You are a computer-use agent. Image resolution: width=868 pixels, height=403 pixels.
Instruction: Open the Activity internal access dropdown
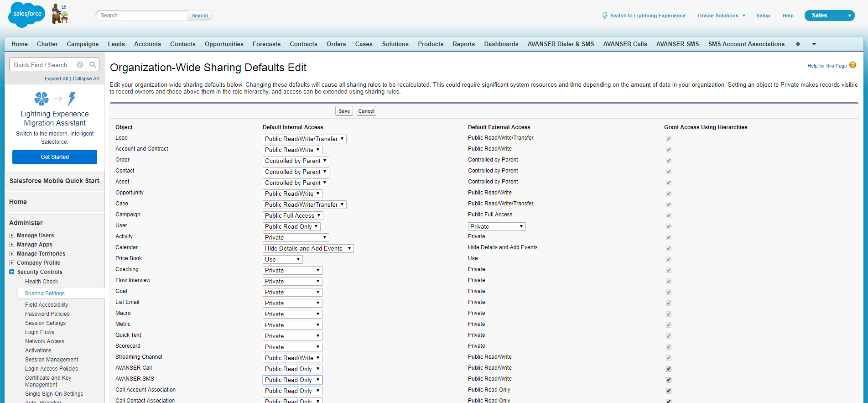click(296, 237)
